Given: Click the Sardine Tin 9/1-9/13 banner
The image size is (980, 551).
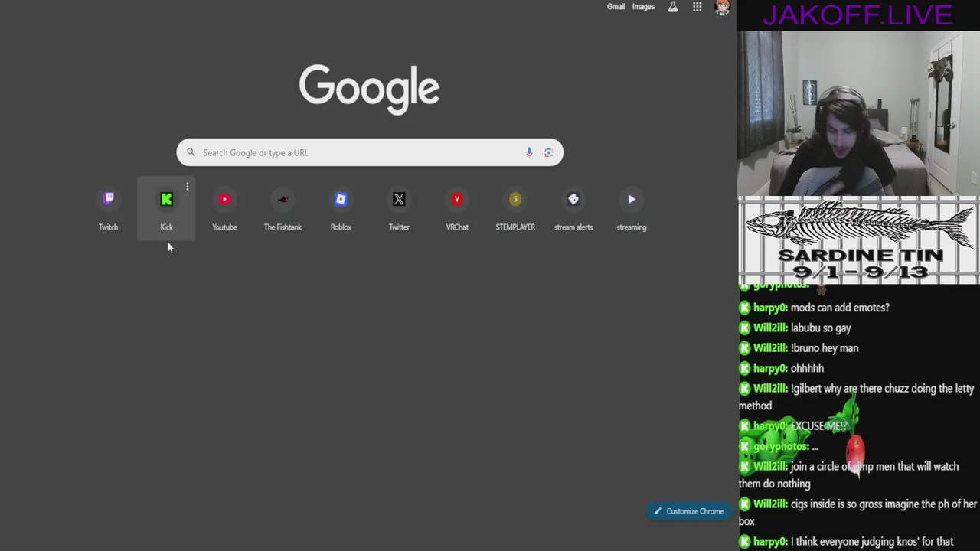Looking at the screenshot, I should coord(858,241).
